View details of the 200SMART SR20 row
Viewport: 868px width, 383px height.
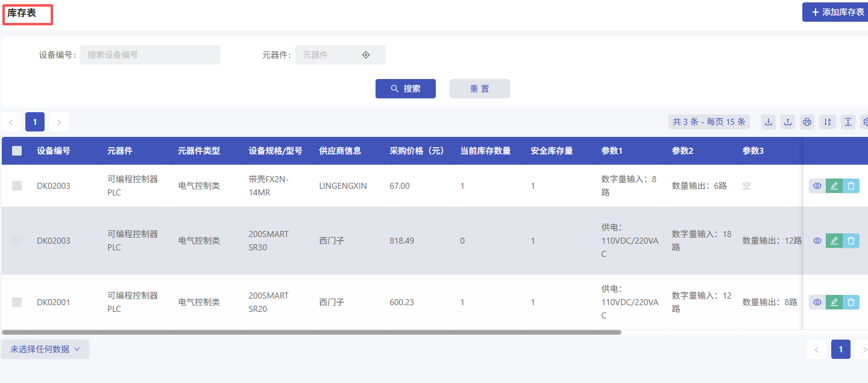coord(817,302)
